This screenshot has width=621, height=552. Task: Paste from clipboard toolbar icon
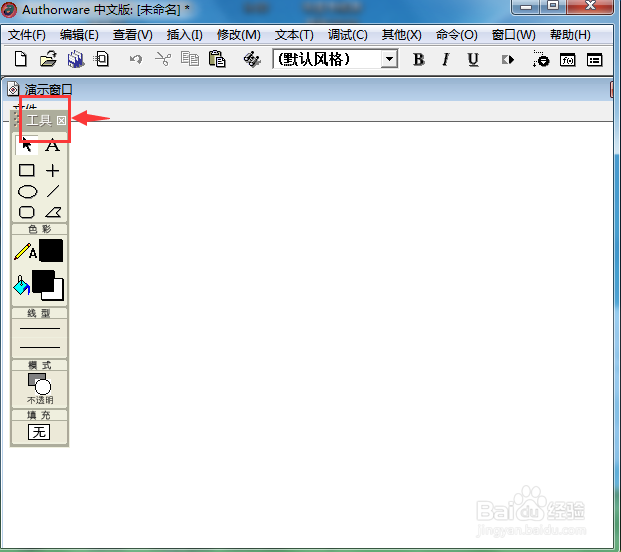[217, 59]
